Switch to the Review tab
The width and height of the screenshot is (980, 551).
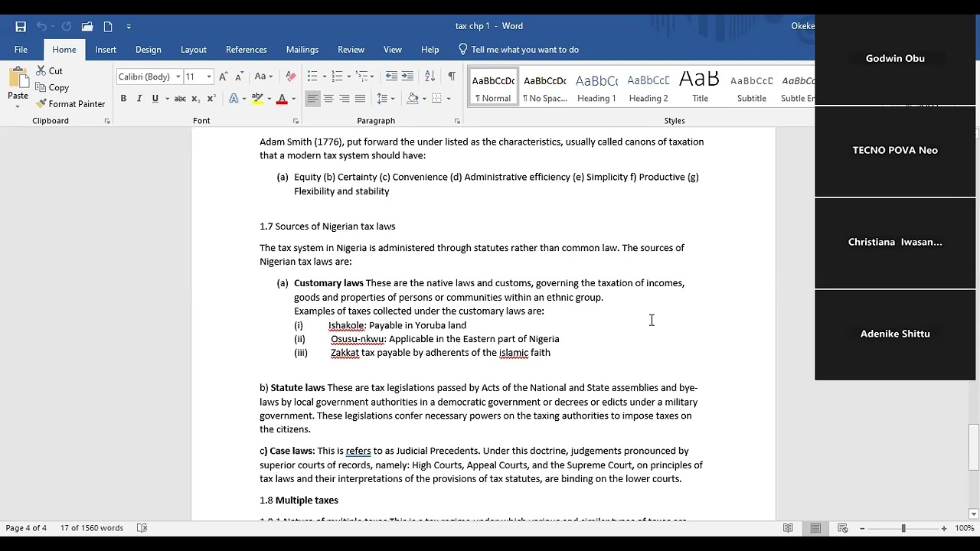[x=351, y=50]
